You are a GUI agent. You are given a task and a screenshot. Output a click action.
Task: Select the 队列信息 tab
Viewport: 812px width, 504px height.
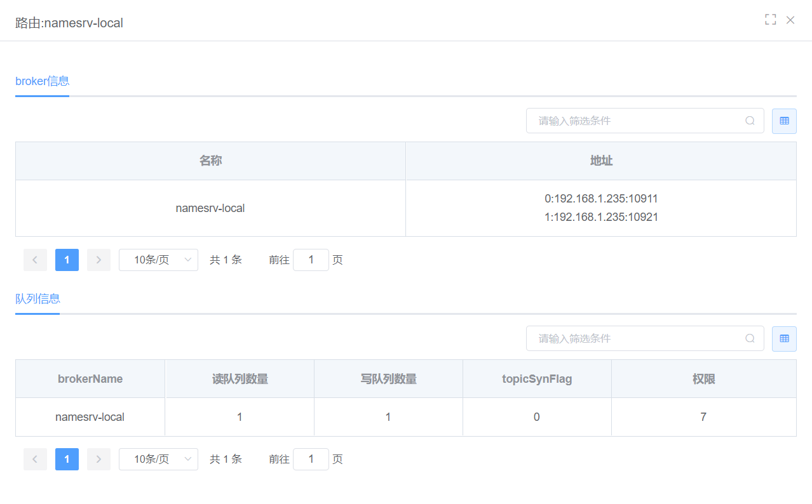click(x=37, y=299)
